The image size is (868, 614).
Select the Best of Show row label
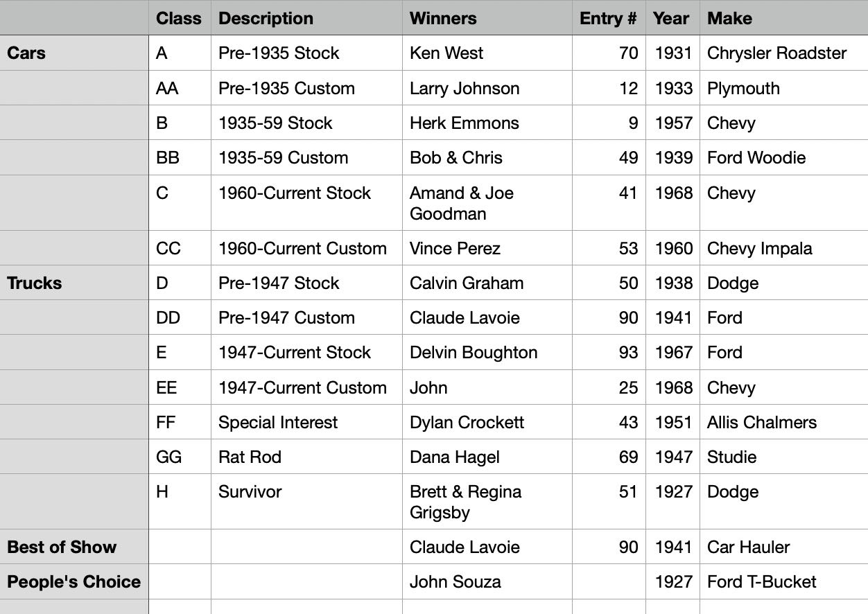74,547
